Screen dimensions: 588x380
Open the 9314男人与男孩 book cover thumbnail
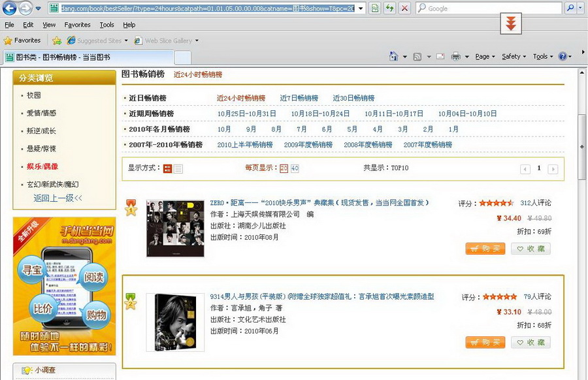pyautogui.click(x=176, y=323)
